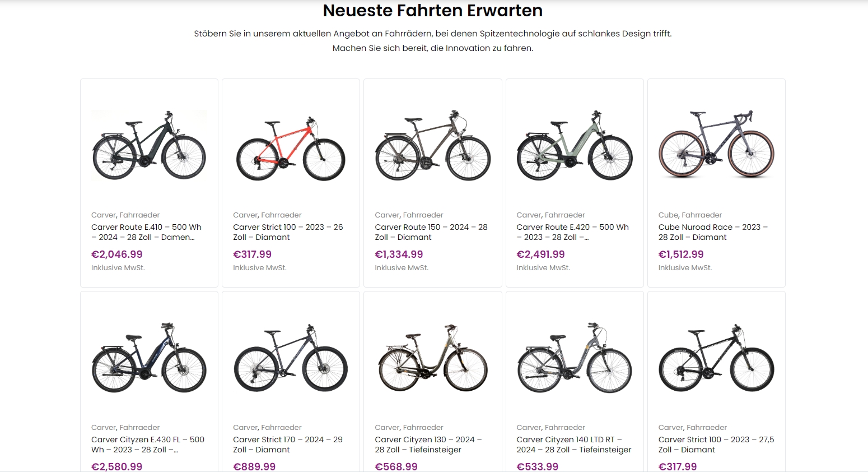
Task: Open the Carver Route 150 bike photo
Action: click(x=432, y=145)
